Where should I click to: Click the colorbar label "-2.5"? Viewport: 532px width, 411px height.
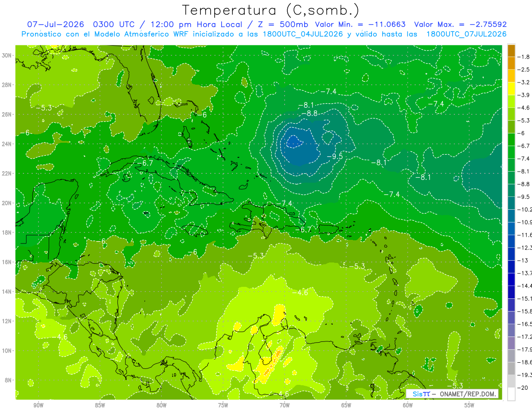(523, 70)
